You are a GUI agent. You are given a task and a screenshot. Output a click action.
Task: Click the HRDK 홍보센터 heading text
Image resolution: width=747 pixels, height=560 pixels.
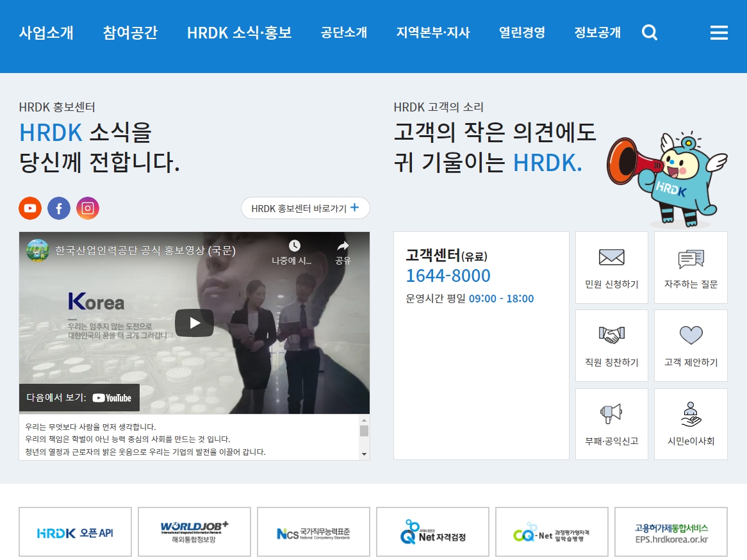(x=57, y=107)
